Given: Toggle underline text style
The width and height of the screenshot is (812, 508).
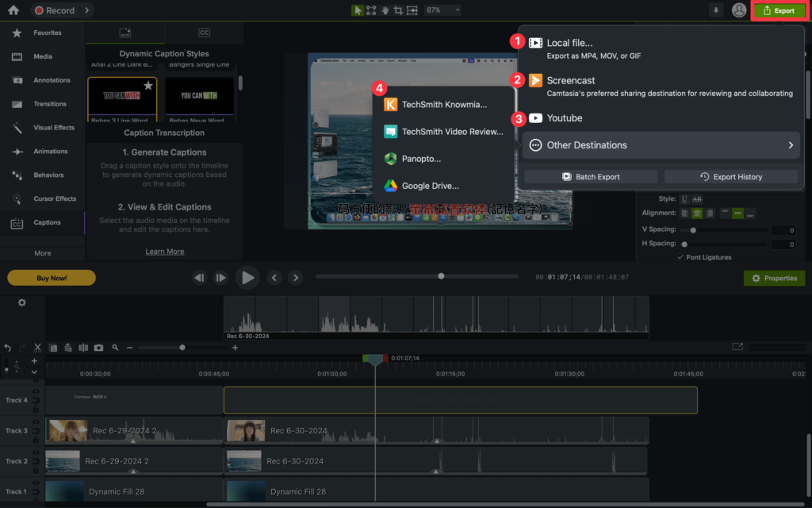Looking at the screenshot, I should 684,199.
